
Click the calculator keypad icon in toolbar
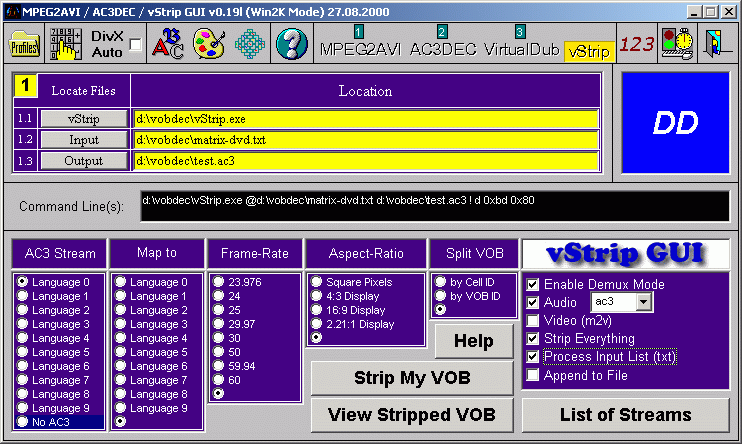[66, 44]
